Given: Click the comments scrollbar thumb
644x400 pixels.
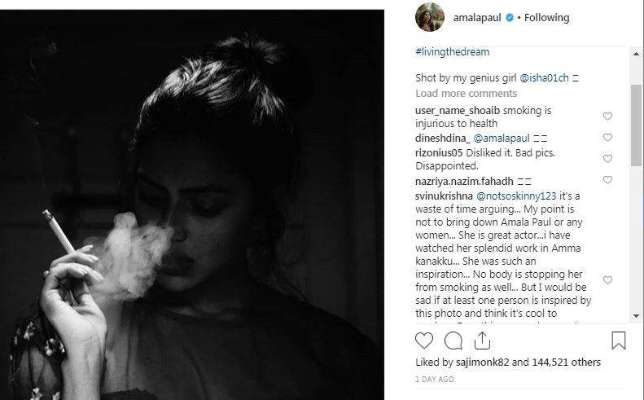Looking at the screenshot, I should (x=636, y=125).
